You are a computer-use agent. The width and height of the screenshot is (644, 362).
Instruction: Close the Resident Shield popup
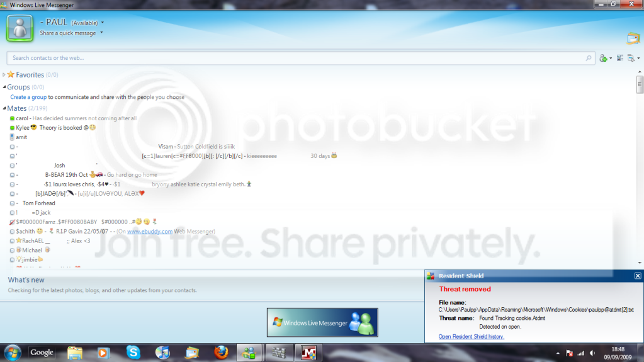coord(638,276)
